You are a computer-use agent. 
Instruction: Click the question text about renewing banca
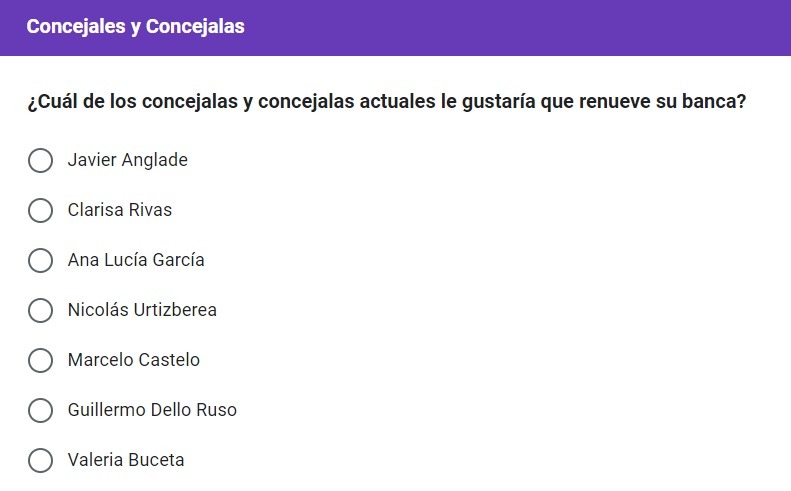click(386, 101)
